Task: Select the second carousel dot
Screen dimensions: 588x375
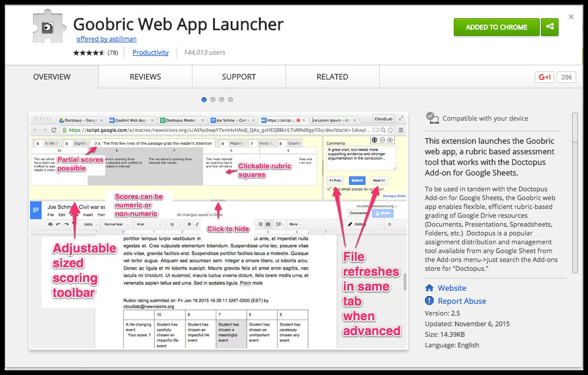Action: coord(213,99)
